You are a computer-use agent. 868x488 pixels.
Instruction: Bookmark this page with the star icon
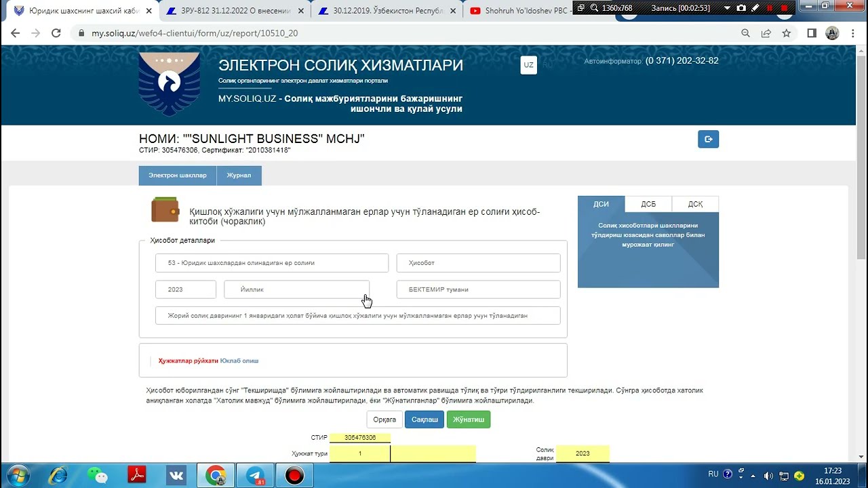[x=787, y=33]
